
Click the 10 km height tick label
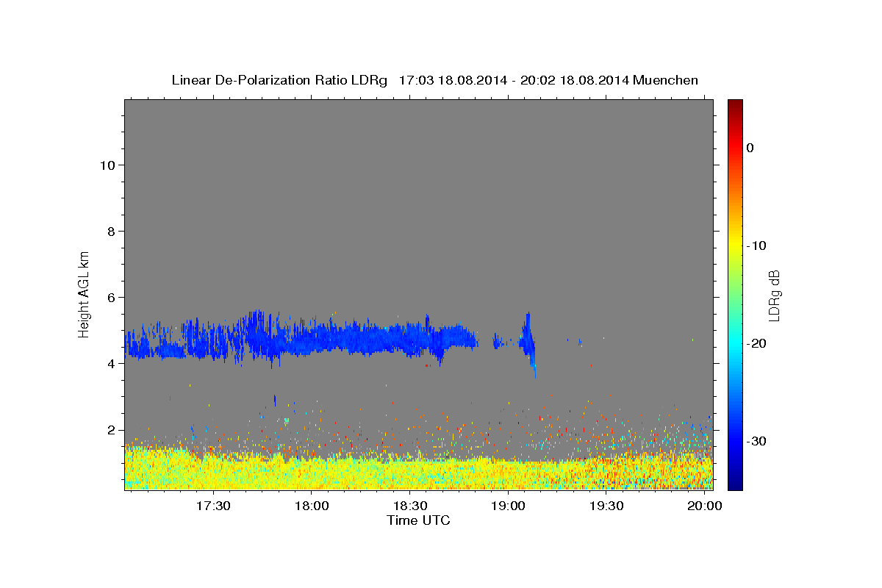coord(106,165)
